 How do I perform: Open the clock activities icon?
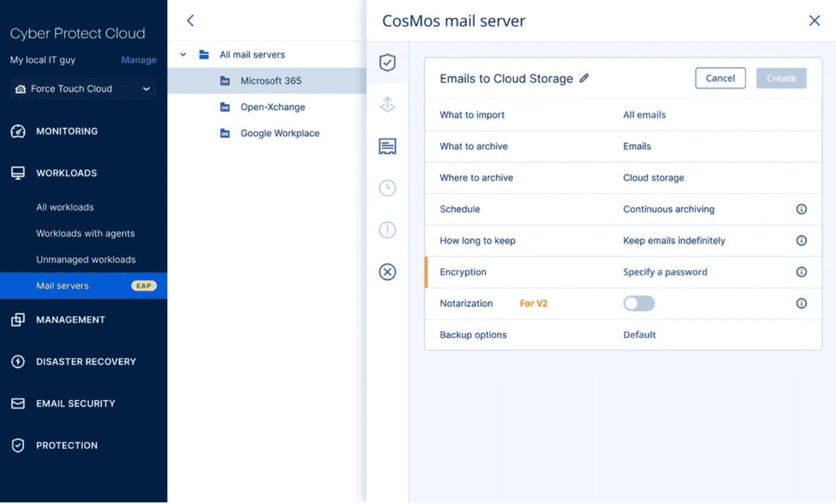[x=387, y=188]
